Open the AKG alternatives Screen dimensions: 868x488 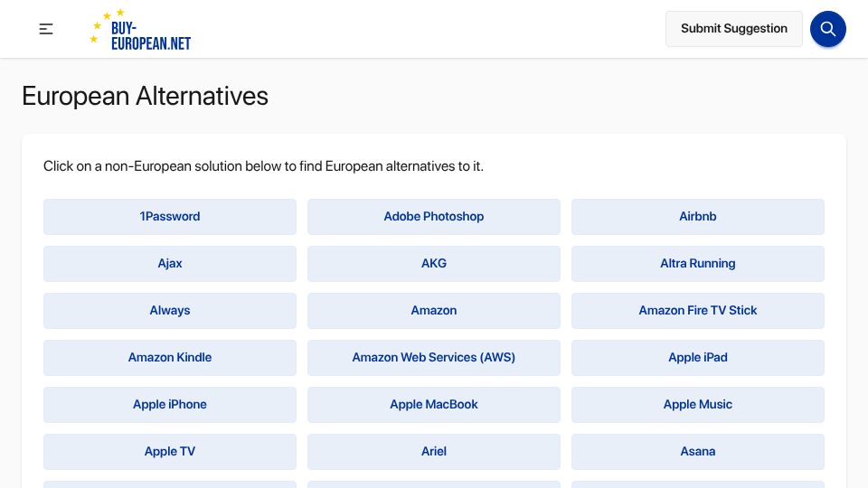(x=434, y=264)
